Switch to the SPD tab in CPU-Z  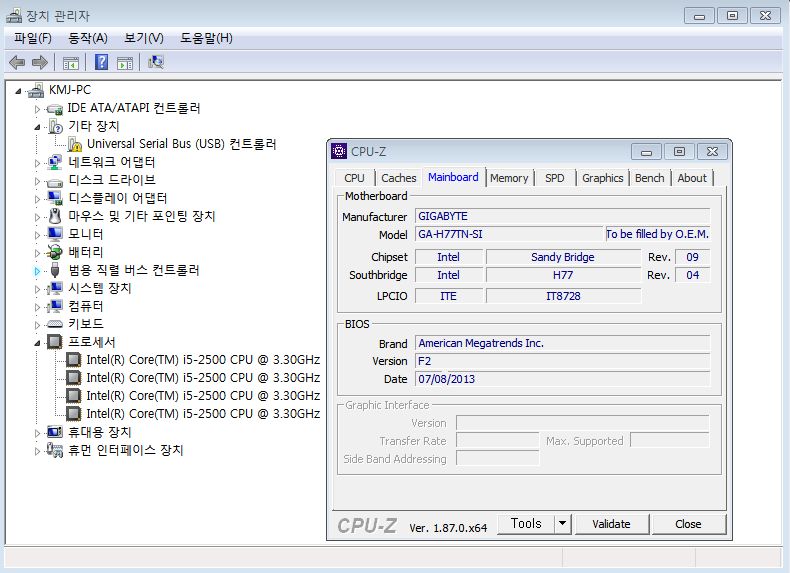[x=554, y=178]
